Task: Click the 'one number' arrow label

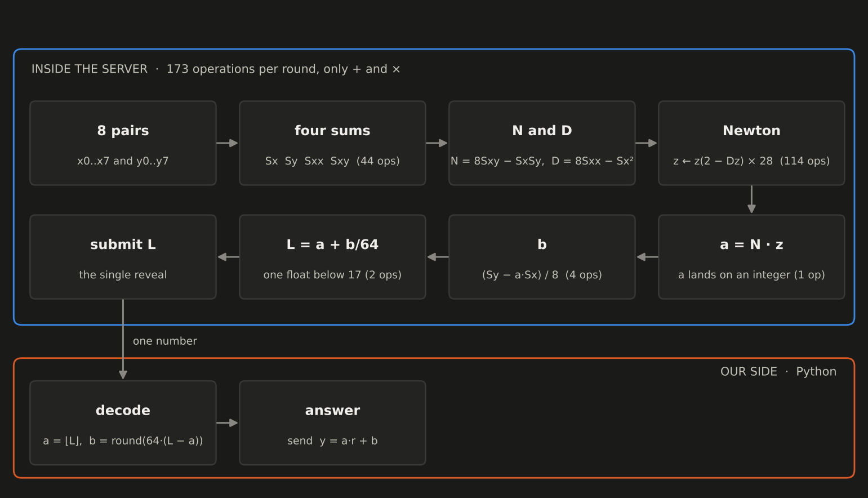Action: tap(165, 341)
